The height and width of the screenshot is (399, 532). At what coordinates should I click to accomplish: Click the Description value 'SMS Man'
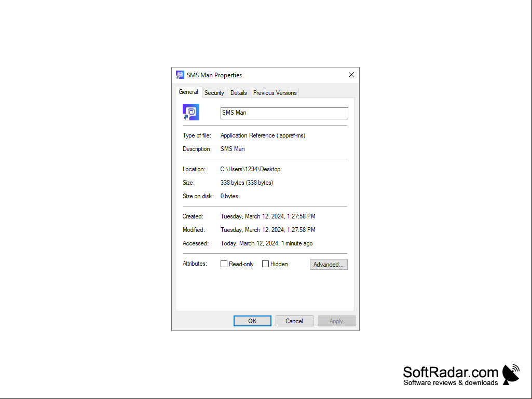tap(233, 149)
